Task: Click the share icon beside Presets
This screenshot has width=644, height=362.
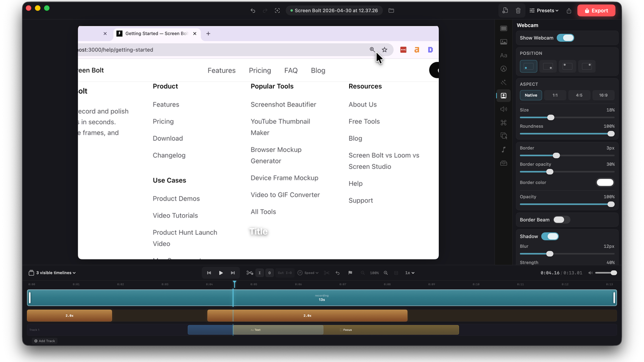Action: 569,11
